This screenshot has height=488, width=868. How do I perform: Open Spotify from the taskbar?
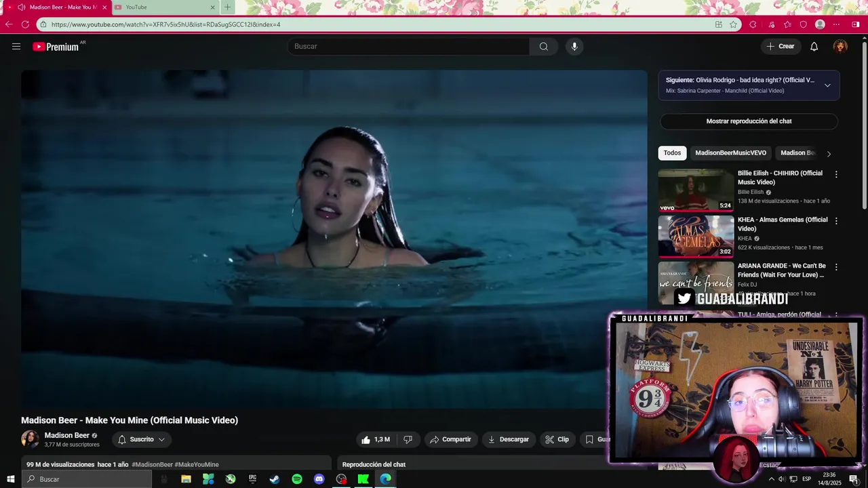coord(297,479)
